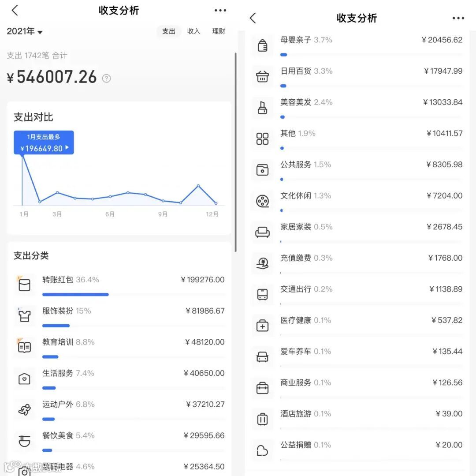The image size is (476, 476).
Task: Open more options on left screen
Action: pyautogui.click(x=220, y=10)
